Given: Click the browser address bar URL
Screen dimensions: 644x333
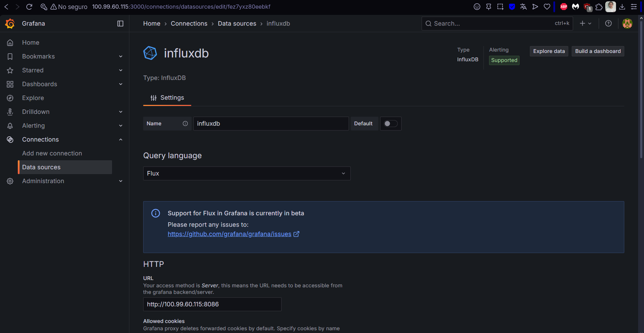Looking at the screenshot, I should pos(181,7).
